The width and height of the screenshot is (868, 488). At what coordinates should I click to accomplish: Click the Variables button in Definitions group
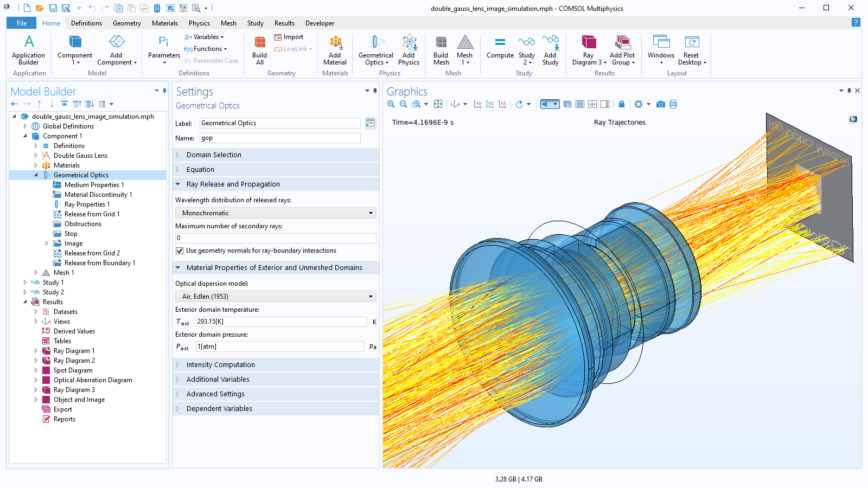204,37
